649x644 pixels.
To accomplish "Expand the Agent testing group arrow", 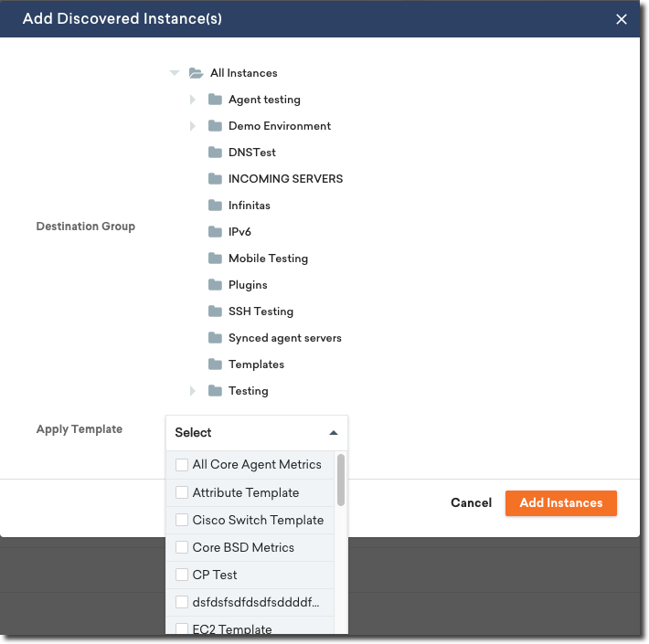I will 193,100.
